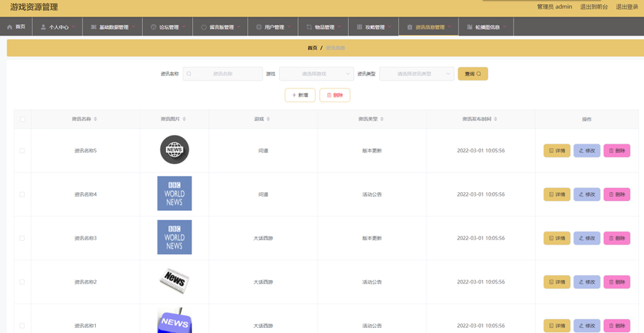Viewport: 644px width, 333px height.
Task: Open the BBC World News image of 资讯名称4
Action: pyautogui.click(x=175, y=193)
